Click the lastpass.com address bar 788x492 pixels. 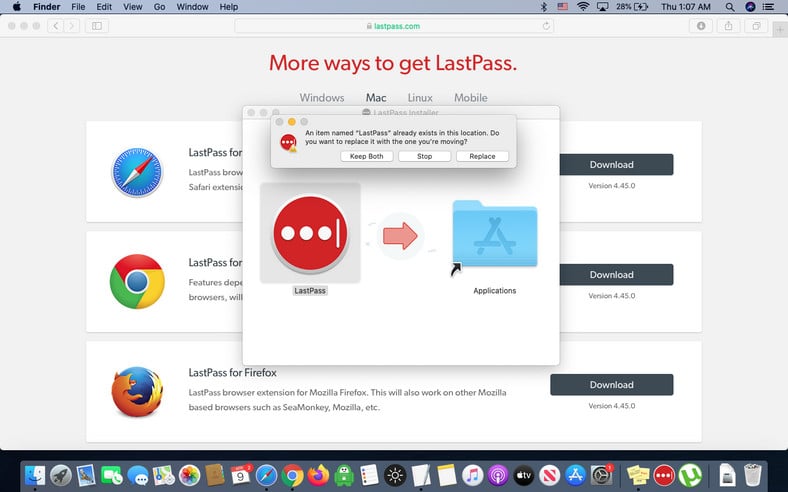[x=394, y=26]
